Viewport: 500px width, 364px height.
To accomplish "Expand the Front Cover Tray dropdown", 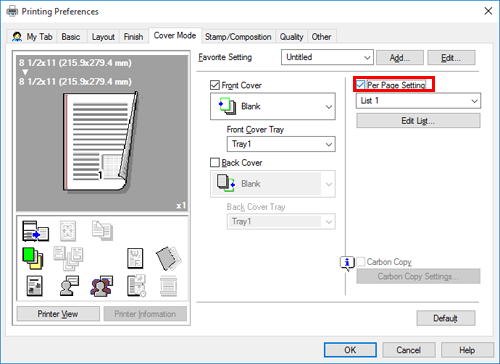I will tap(281, 144).
